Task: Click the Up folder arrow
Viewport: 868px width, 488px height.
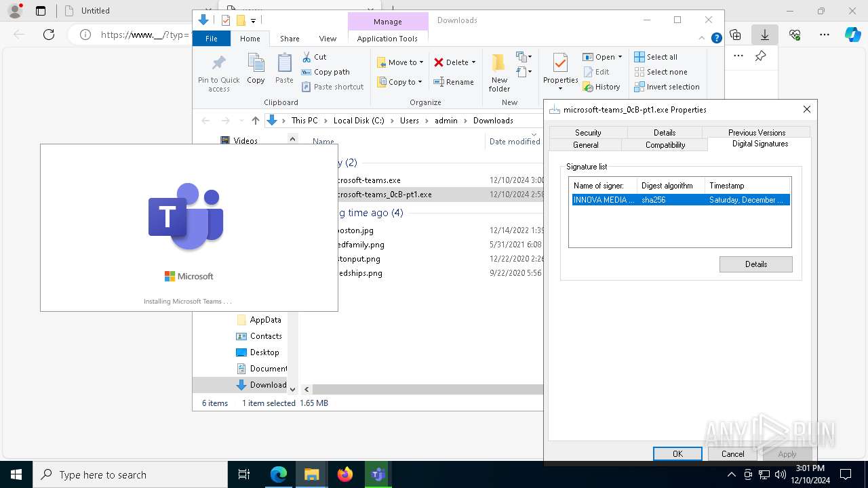Action: click(x=255, y=121)
